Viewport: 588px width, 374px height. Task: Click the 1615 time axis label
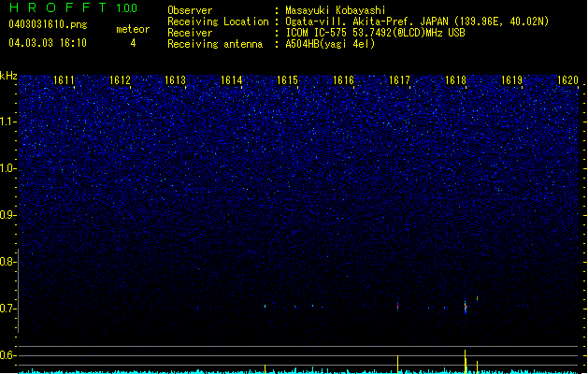(287, 80)
